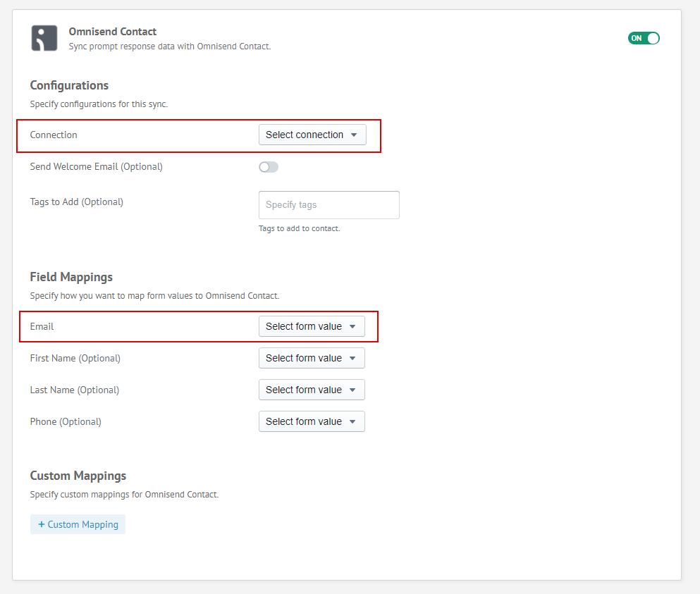The image size is (700, 594).
Task: Click the Field Mappings heading
Action: pyautogui.click(x=71, y=277)
